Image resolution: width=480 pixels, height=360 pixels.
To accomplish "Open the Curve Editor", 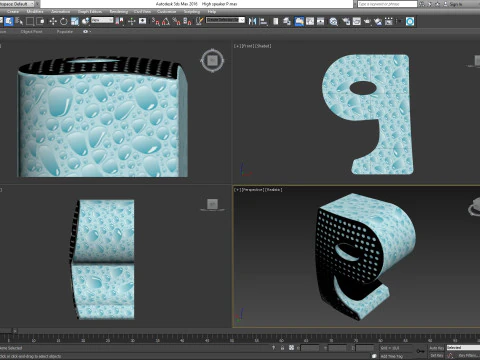I will click(310, 21).
